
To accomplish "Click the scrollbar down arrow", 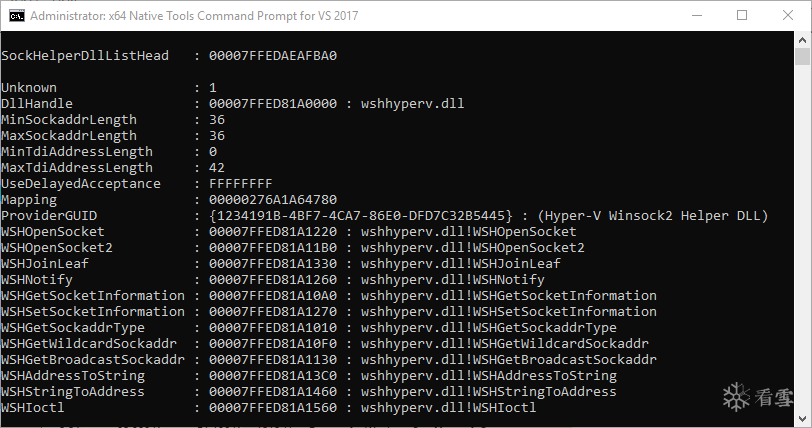I will coord(803,419).
